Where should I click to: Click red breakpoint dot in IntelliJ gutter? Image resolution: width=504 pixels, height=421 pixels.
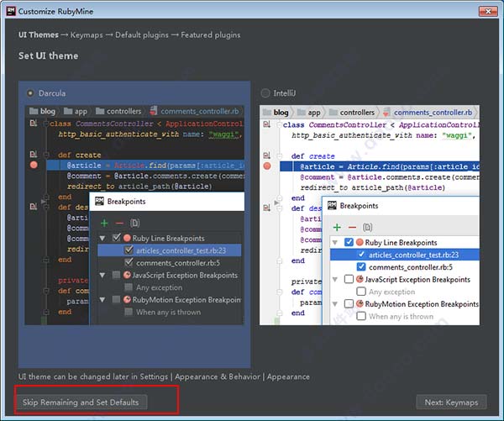coord(267,166)
